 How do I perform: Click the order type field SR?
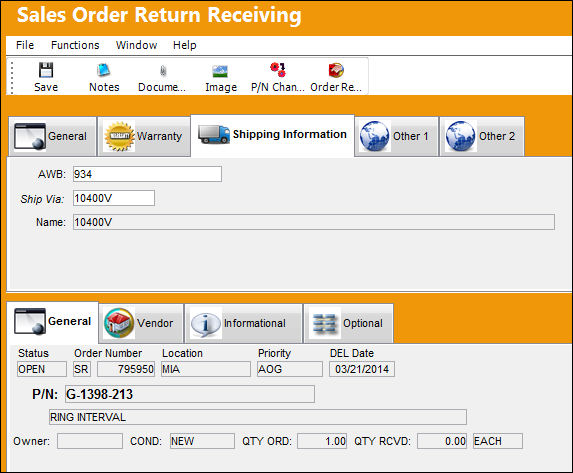[x=81, y=369]
